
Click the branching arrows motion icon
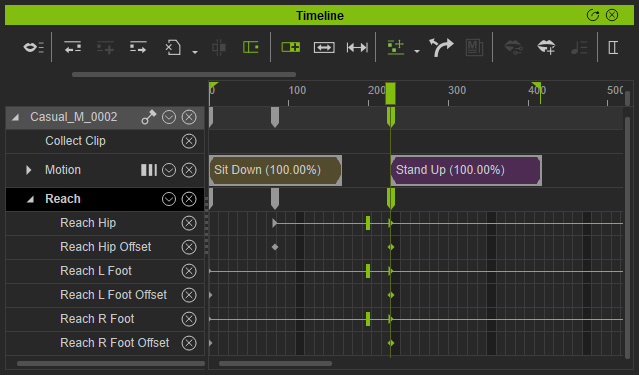441,47
